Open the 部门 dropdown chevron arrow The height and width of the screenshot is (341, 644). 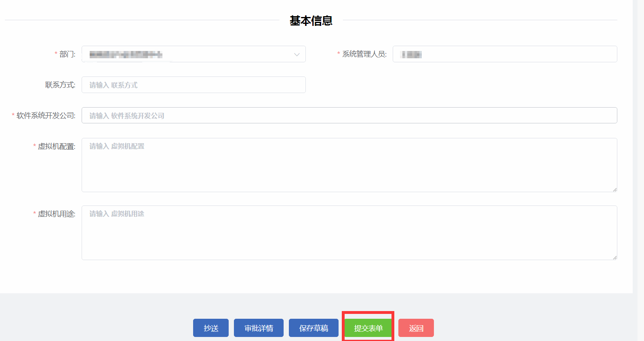point(297,55)
